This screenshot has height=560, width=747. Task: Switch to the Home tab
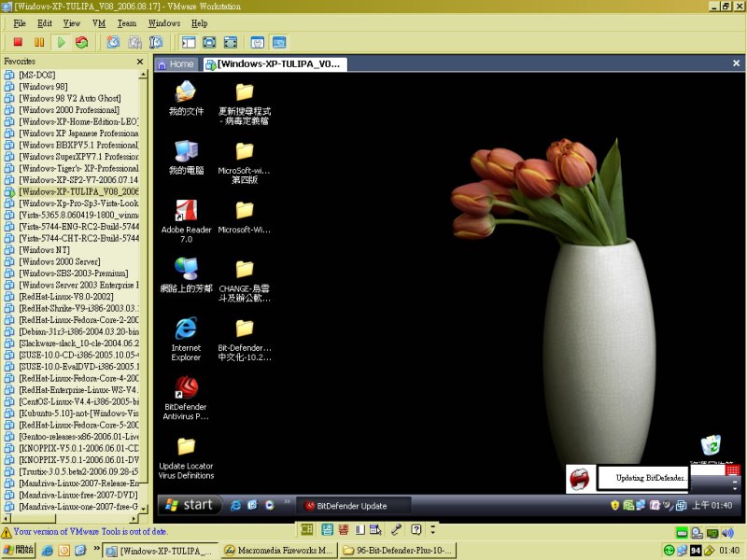(x=176, y=64)
